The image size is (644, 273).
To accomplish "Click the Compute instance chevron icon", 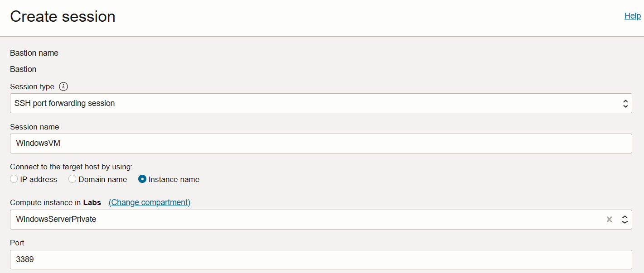I will point(625,219).
